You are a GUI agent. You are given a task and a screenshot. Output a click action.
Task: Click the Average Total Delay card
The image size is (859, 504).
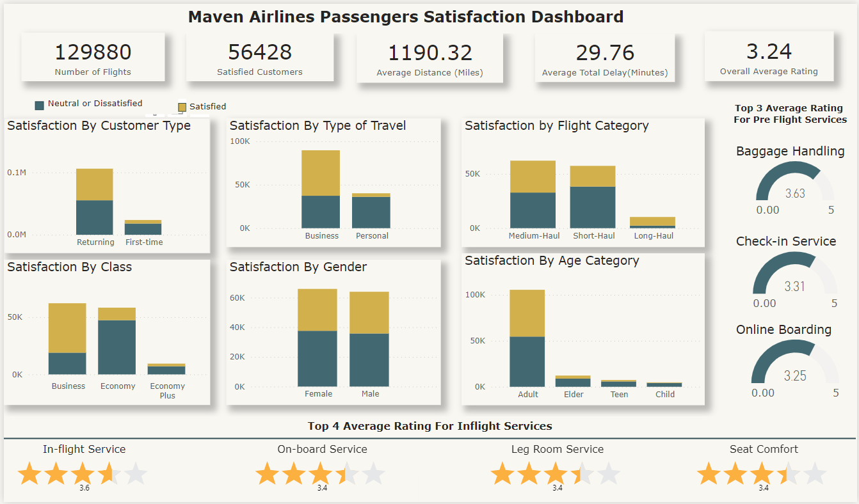(605, 58)
